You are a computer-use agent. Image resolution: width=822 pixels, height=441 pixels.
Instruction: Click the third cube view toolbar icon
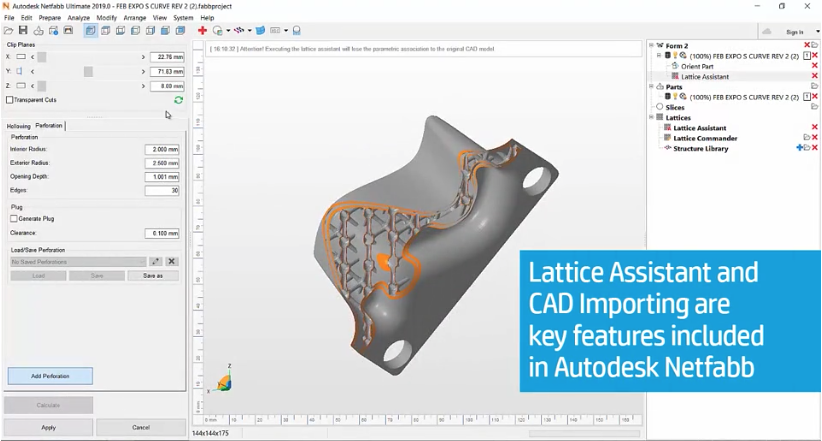tap(120, 31)
